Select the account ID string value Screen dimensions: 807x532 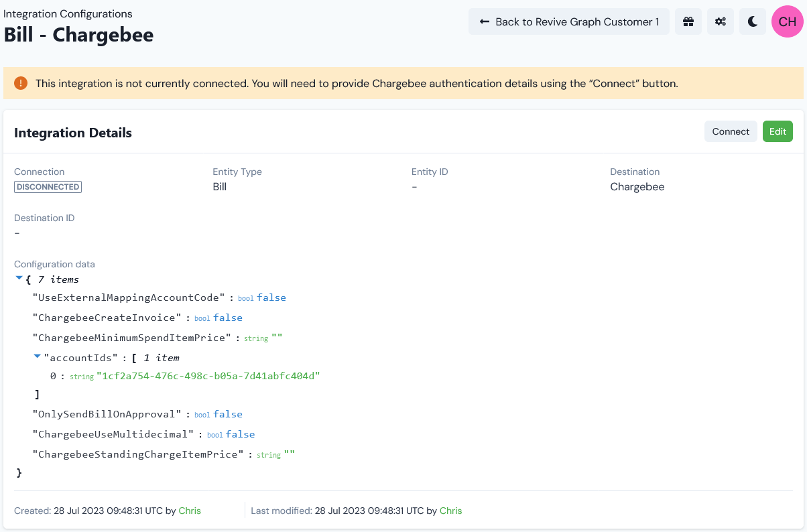point(208,376)
